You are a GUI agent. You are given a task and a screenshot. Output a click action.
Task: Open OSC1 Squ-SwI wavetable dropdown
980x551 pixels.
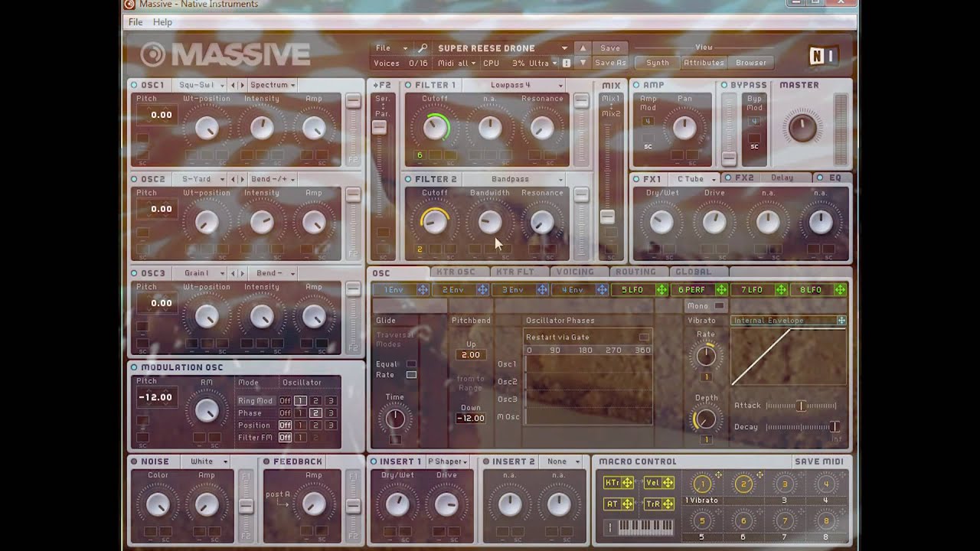pyautogui.click(x=201, y=85)
